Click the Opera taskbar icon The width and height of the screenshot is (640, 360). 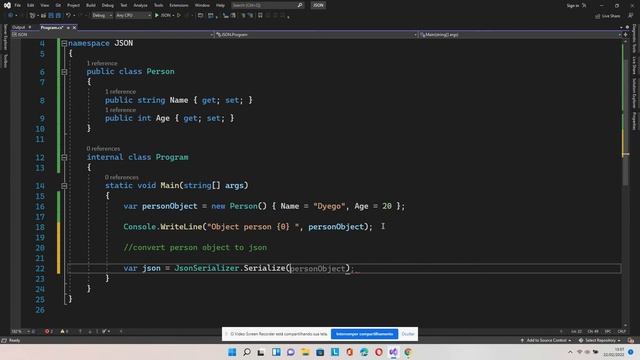(x=379, y=352)
